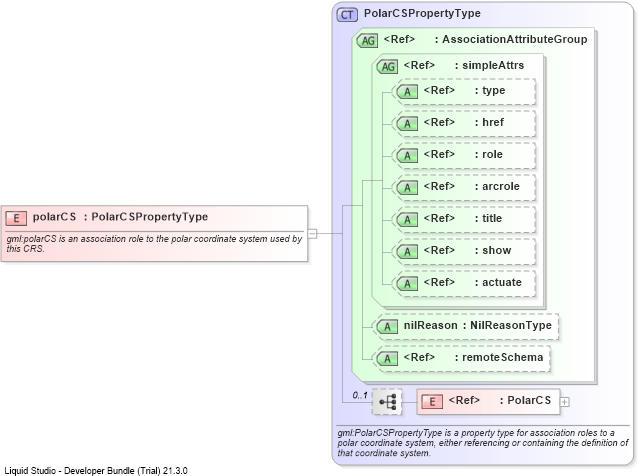Select the ': href' attribute text

tap(489, 122)
